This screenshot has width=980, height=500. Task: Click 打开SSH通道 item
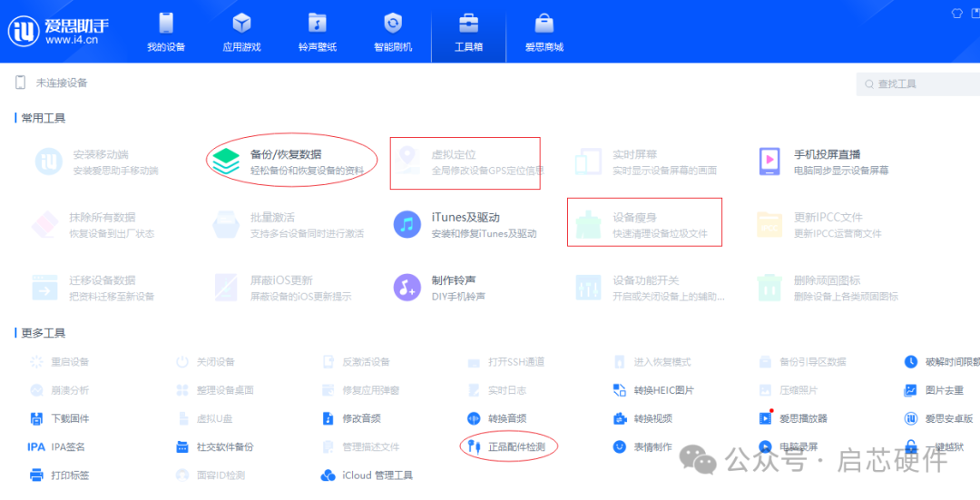(506, 362)
